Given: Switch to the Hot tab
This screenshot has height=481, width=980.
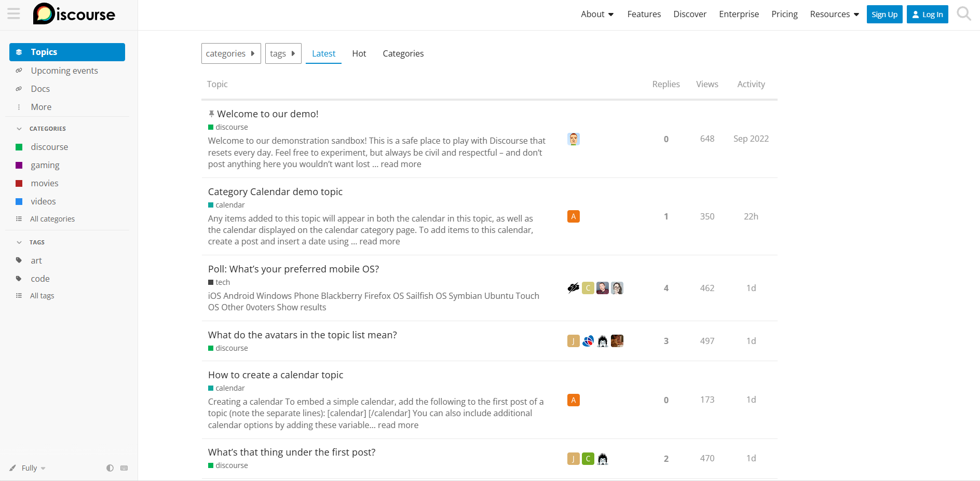Looking at the screenshot, I should point(359,53).
